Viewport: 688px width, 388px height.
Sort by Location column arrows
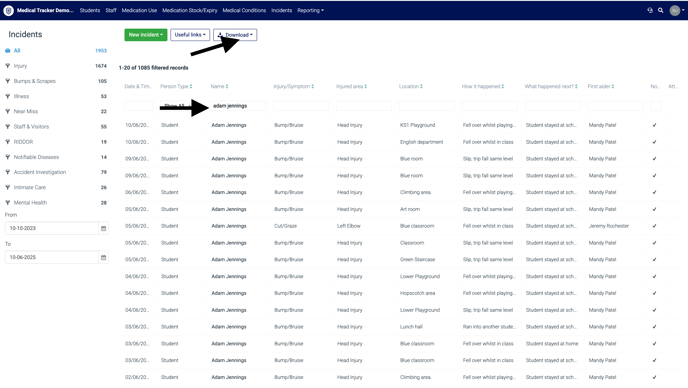click(x=421, y=86)
